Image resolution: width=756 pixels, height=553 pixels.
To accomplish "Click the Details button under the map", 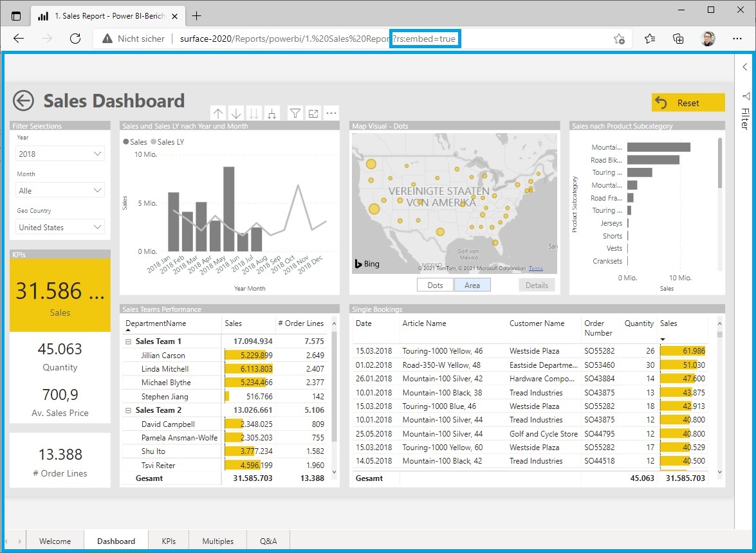I will coord(536,284).
